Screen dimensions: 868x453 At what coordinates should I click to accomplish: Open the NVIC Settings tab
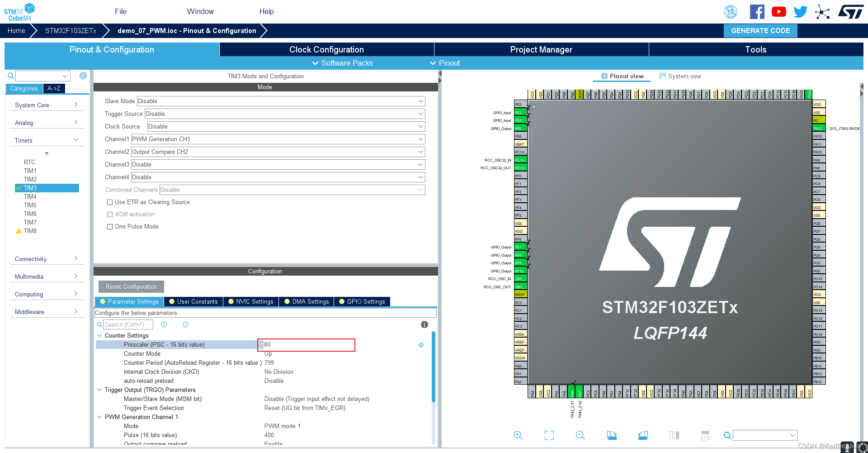click(250, 301)
